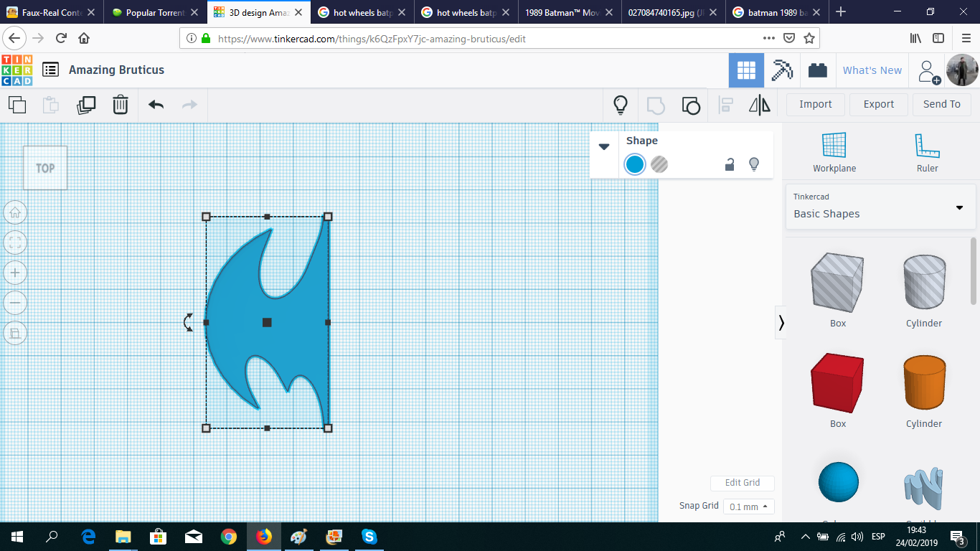Select the Workplane tool

[834, 153]
